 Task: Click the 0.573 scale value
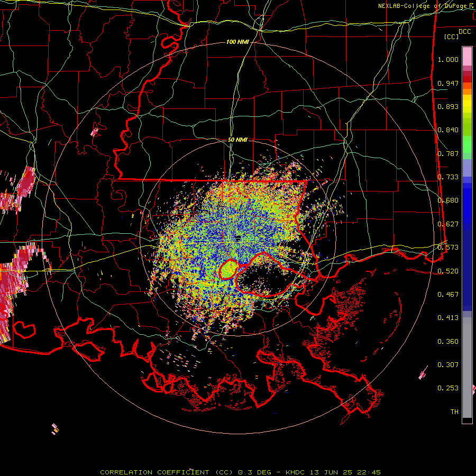pos(448,248)
